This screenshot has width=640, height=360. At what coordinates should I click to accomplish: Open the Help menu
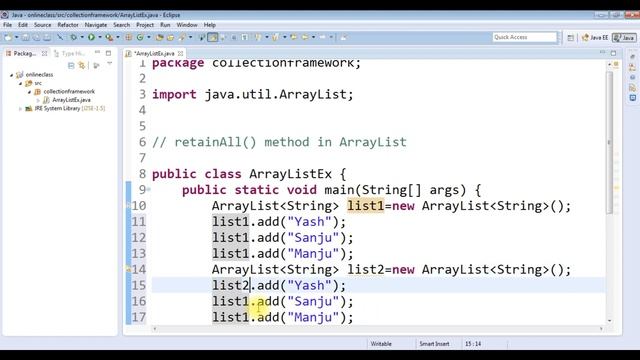[x=209, y=25]
